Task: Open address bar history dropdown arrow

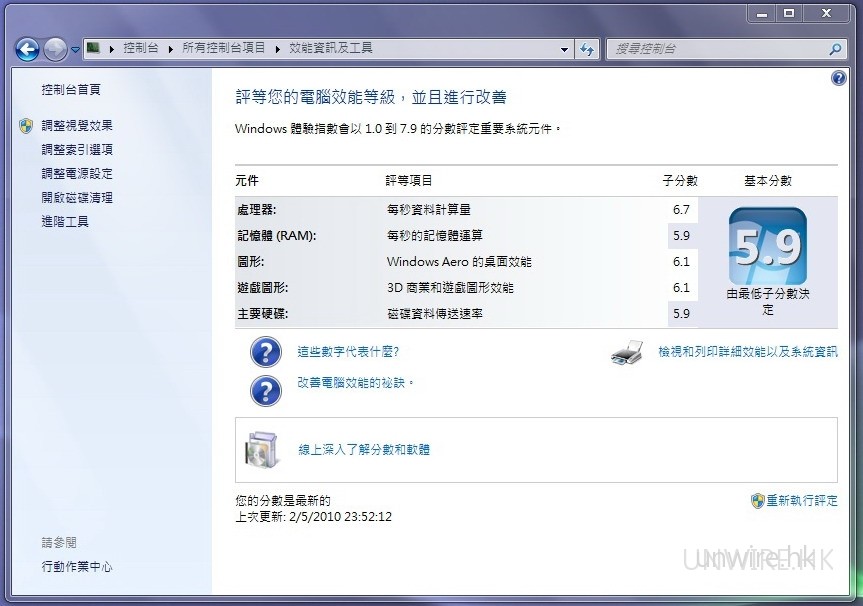Action: tap(564, 50)
